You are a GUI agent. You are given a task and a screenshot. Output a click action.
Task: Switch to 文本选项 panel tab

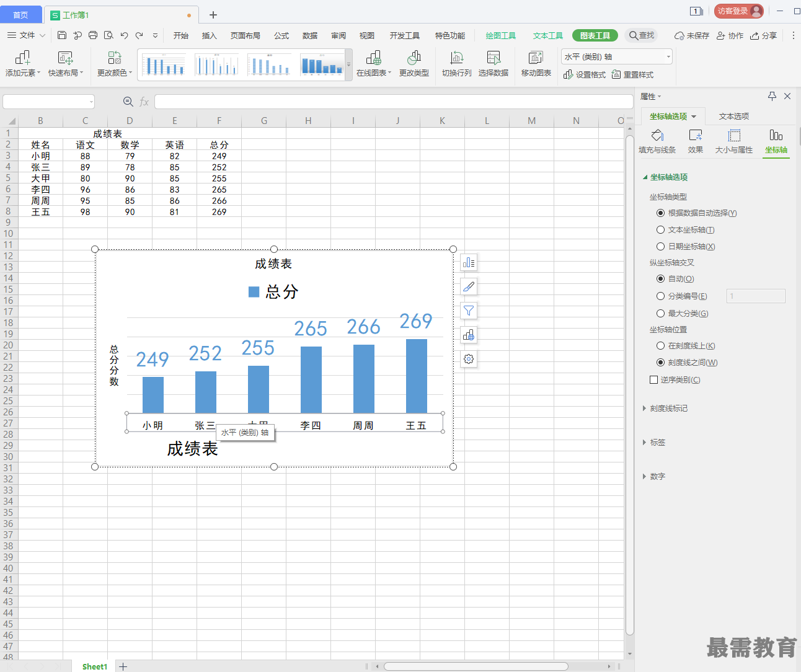click(x=734, y=117)
